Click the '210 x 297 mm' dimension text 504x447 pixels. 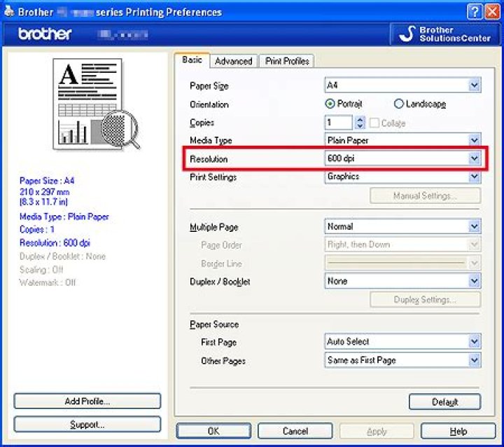click(x=44, y=192)
